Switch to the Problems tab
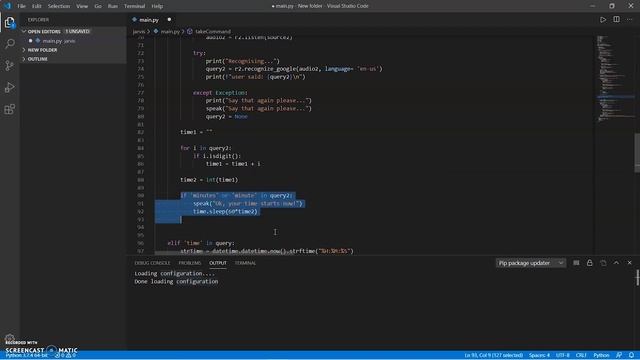This screenshot has height=360, width=640. 190,263
